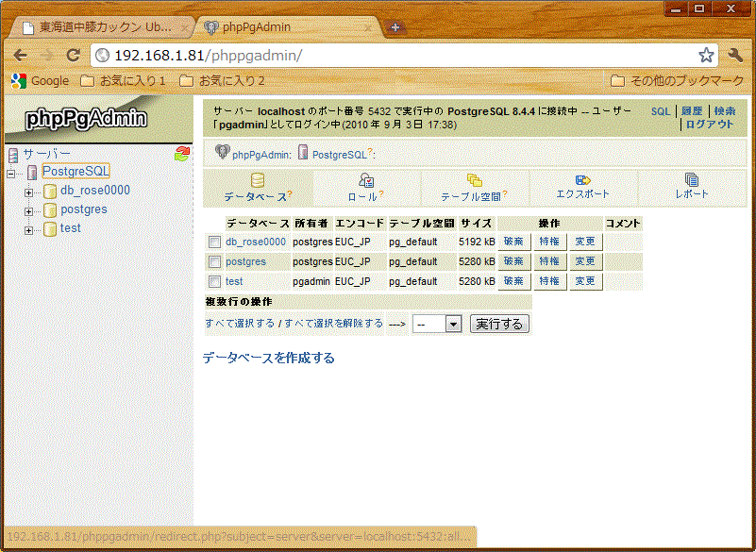Image resolution: width=756 pixels, height=552 pixels.
Task: Click 特権 for the postgres database
Action: point(549,261)
